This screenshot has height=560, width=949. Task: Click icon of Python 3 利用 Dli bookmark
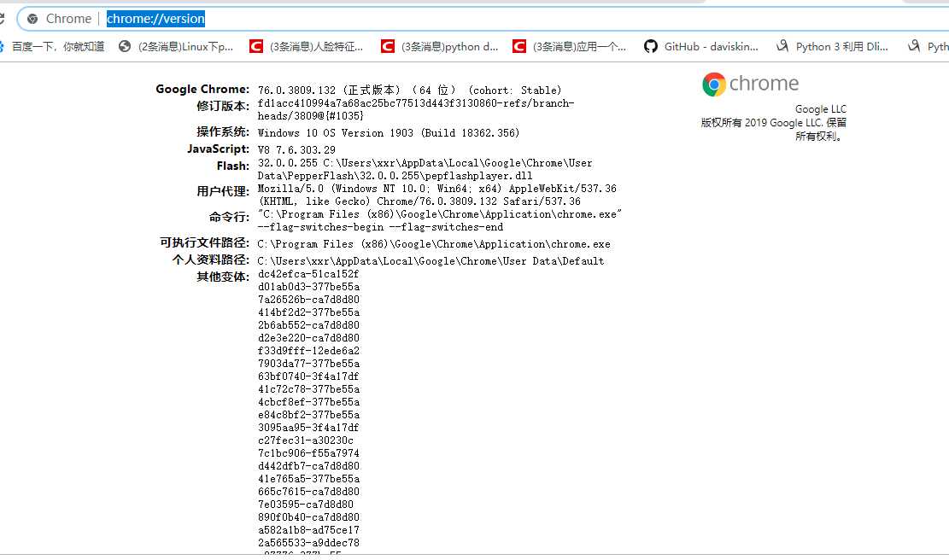click(782, 46)
